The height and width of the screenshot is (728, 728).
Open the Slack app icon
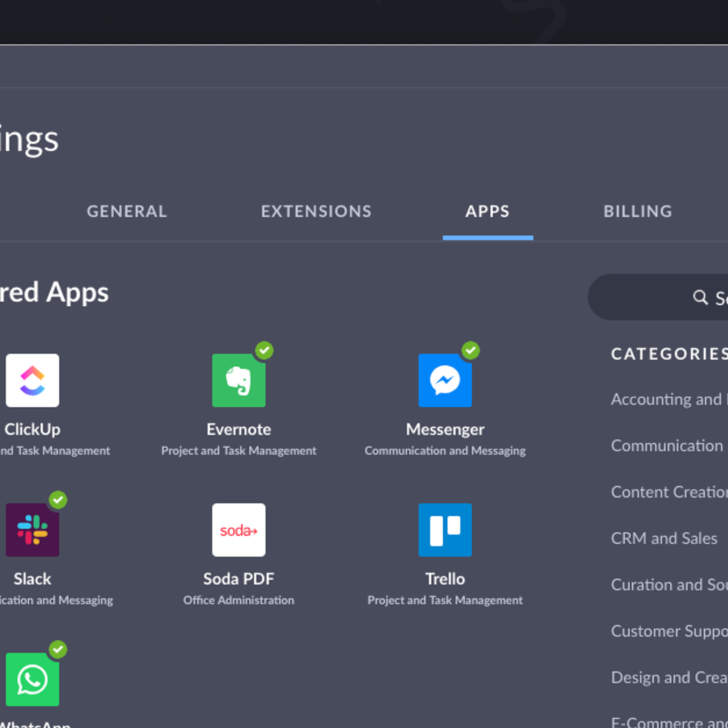(32, 530)
